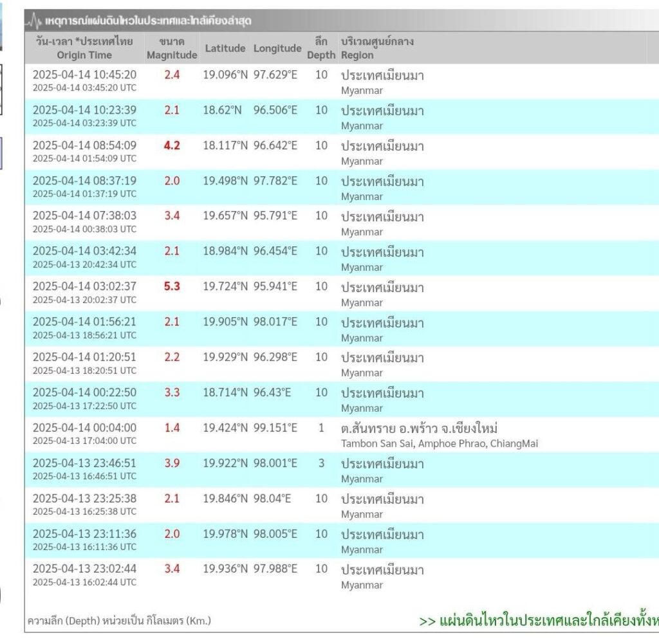This screenshot has width=659, height=644.
Task: Select longitude 95.791°E
Action: pos(275,216)
